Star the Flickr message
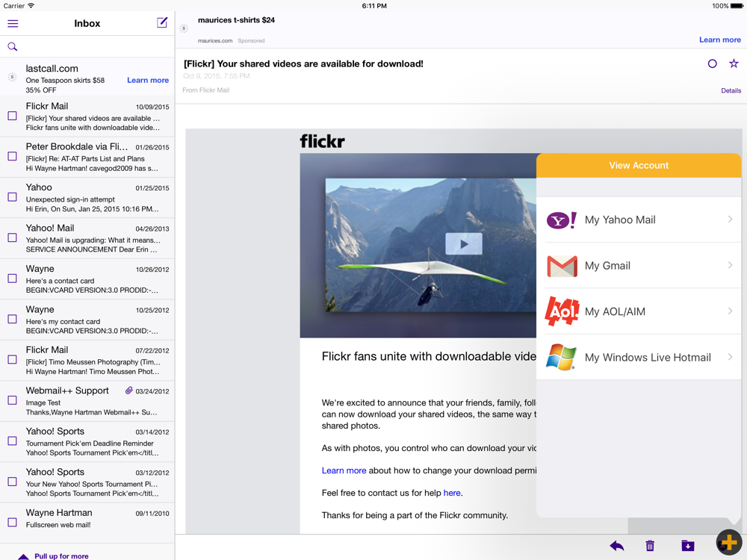 (734, 63)
